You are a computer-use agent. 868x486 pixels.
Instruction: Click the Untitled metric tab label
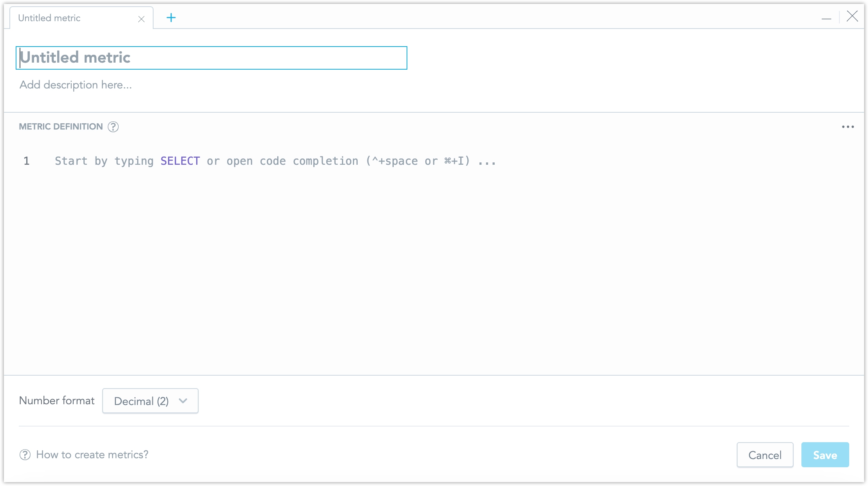click(x=49, y=18)
